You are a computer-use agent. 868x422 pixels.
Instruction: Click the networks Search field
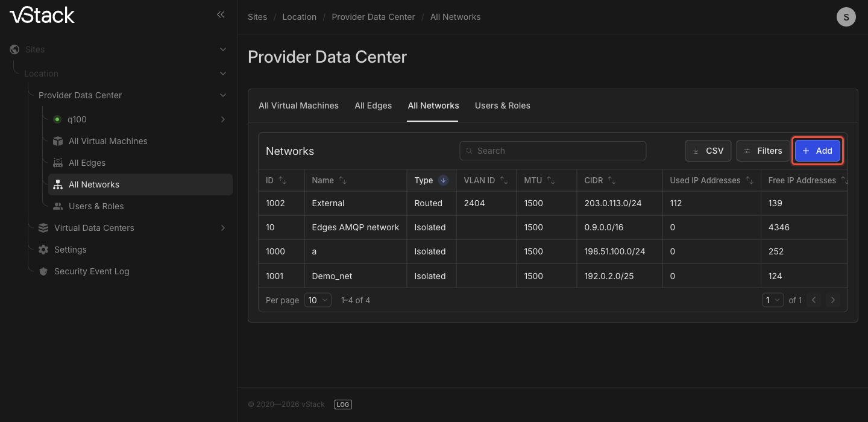click(x=553, y=151)
